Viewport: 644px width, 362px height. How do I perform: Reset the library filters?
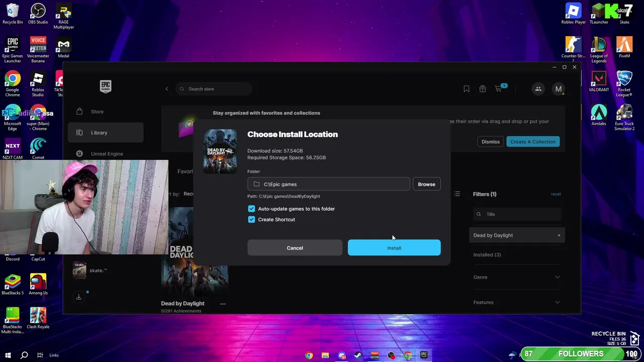[555, 194]
